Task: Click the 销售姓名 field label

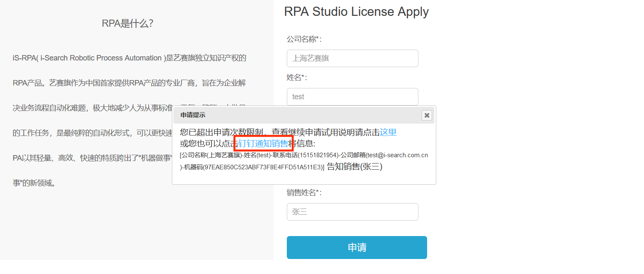Action: [x=304, y=193]
